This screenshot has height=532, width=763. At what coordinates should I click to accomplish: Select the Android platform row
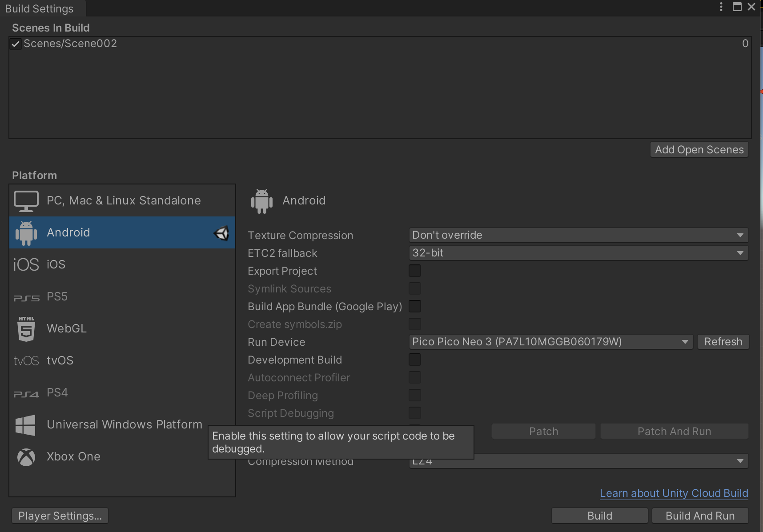tap(122, 233)
